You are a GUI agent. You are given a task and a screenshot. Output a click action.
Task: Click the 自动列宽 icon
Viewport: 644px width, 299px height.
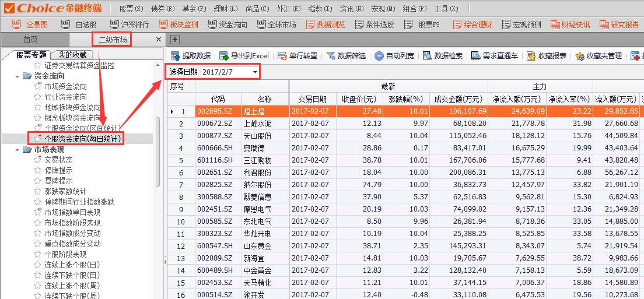pos(379,56)
